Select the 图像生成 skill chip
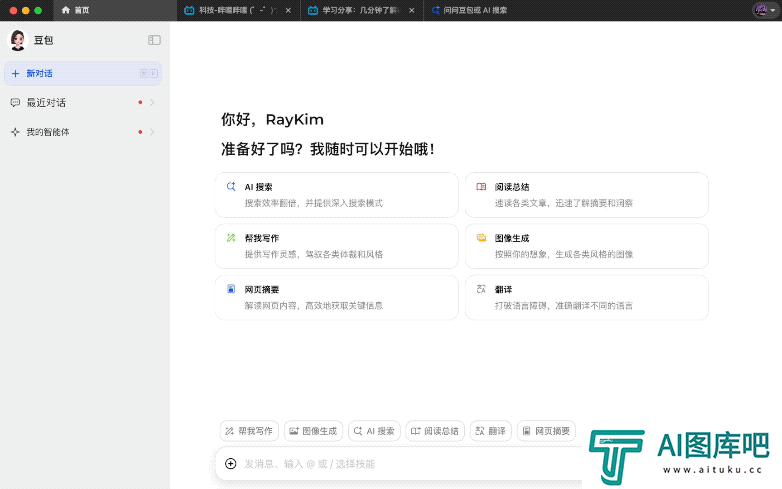 313,431
